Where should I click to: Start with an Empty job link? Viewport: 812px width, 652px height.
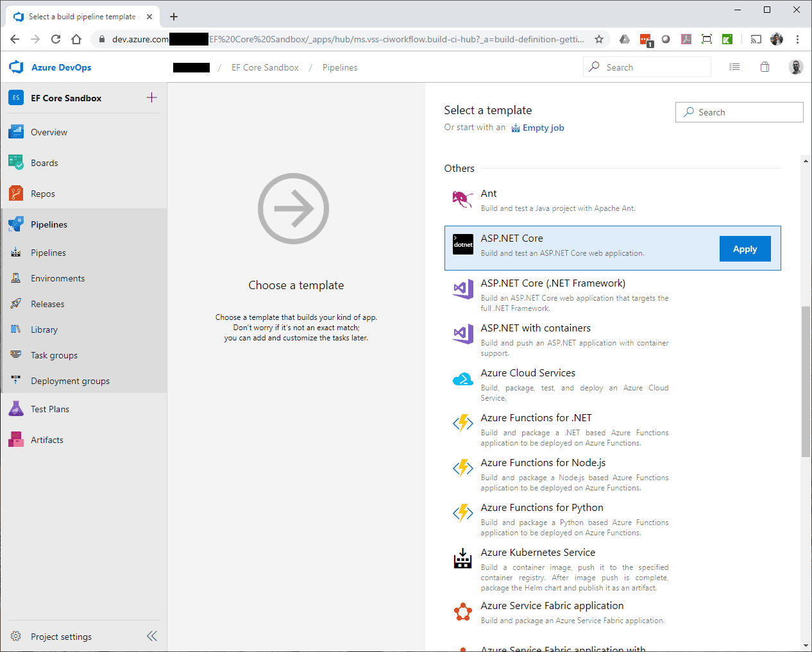point(543,128)
